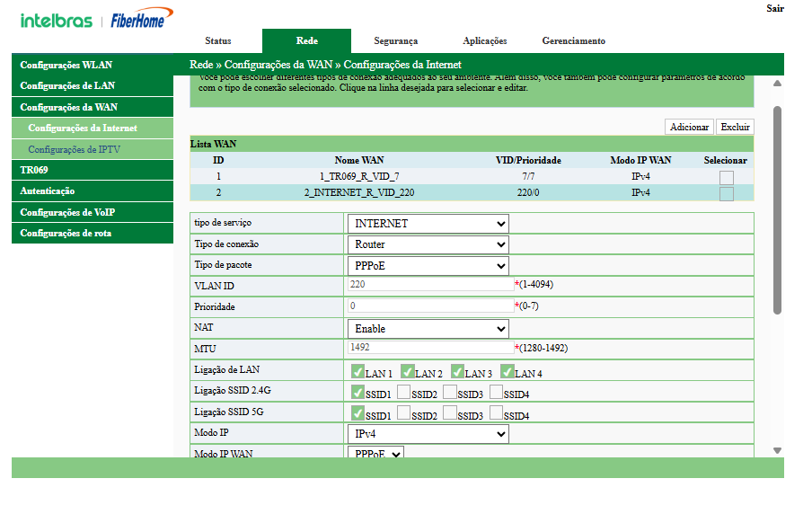This screenshot has height=514, width=812.
Task: Select the 1_TR069_R_VID_7 row checkbox
Action: [726, 177]
